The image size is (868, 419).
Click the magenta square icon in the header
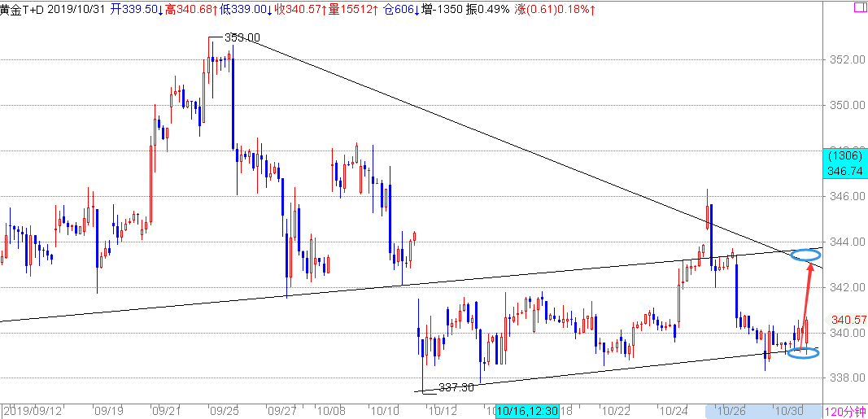point(861,8)
